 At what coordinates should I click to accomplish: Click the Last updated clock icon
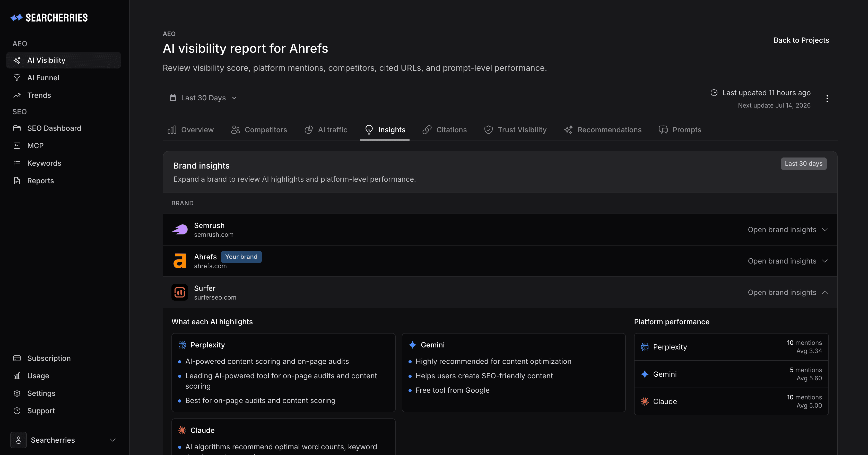tap(714, 93)
